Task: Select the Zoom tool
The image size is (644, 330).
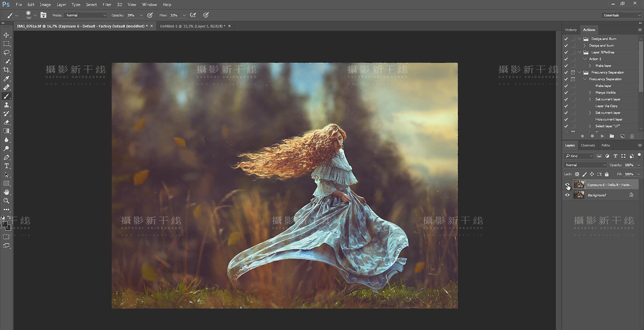Action: tap(6, 201)
